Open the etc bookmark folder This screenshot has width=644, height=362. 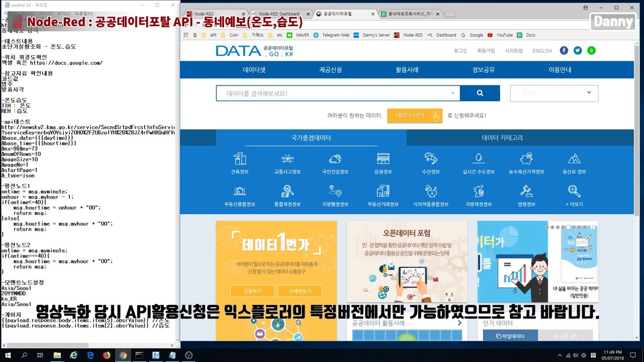[276, 35]
